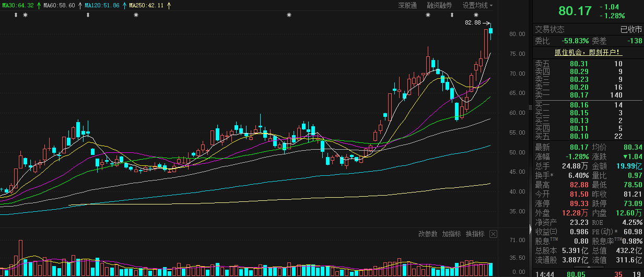Click the 14:44 tick trade row
Screen dimensions: 644x277
click(589, 273)
